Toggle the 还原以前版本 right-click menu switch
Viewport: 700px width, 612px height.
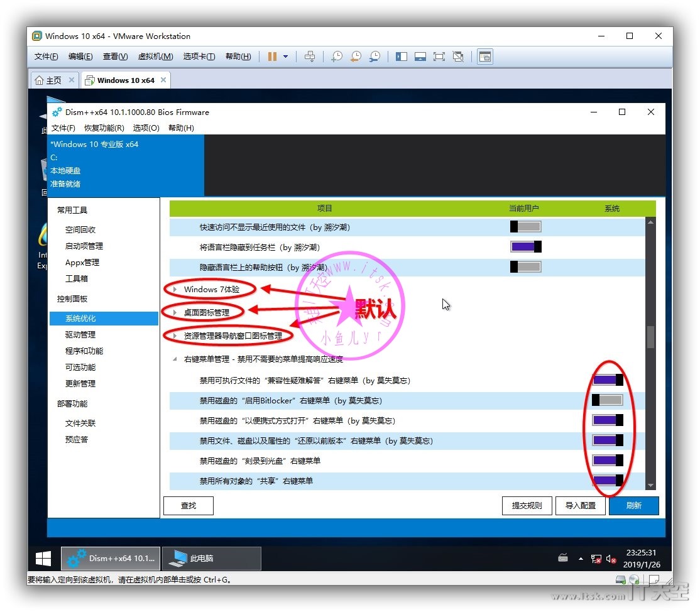(x=608, y=440)
